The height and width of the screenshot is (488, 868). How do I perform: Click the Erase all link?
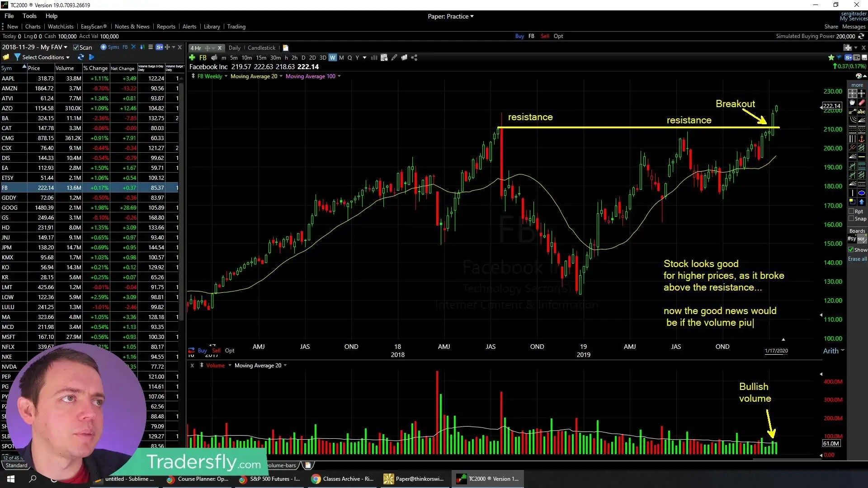click(x=857, y=259)
